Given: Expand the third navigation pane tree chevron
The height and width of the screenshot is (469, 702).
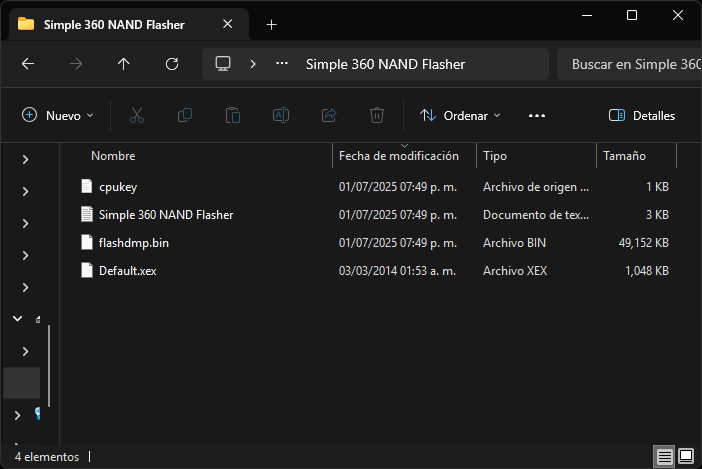Looking at the screenshot, I should (x=26, y=223).
